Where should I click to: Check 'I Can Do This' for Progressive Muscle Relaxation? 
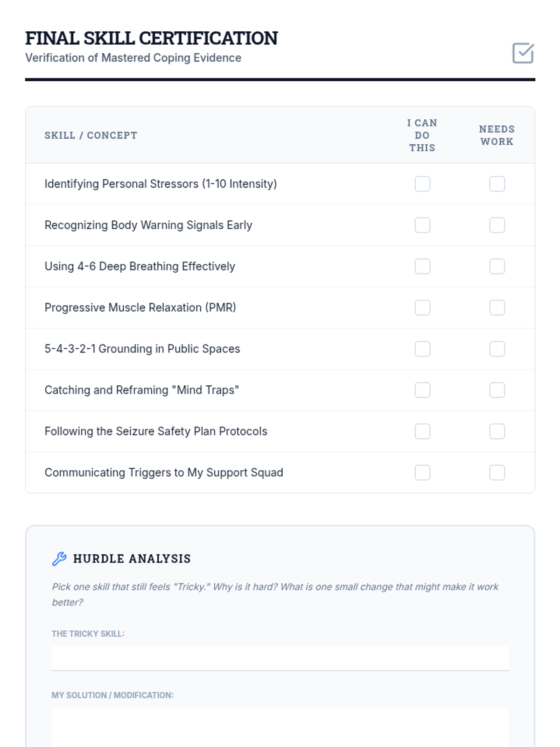click(x=422, y=308)
